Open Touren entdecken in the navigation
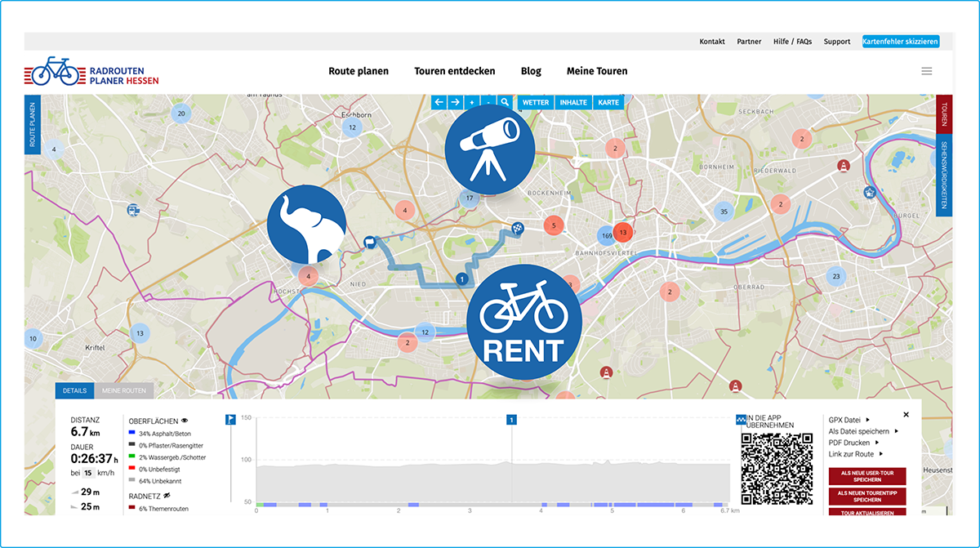 (454, 71)
